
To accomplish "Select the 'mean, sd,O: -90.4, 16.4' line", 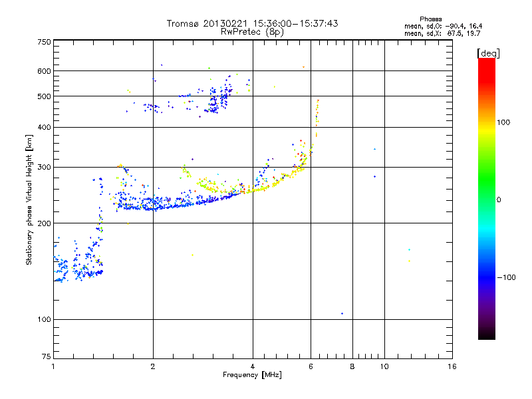I will pos(443,27).
